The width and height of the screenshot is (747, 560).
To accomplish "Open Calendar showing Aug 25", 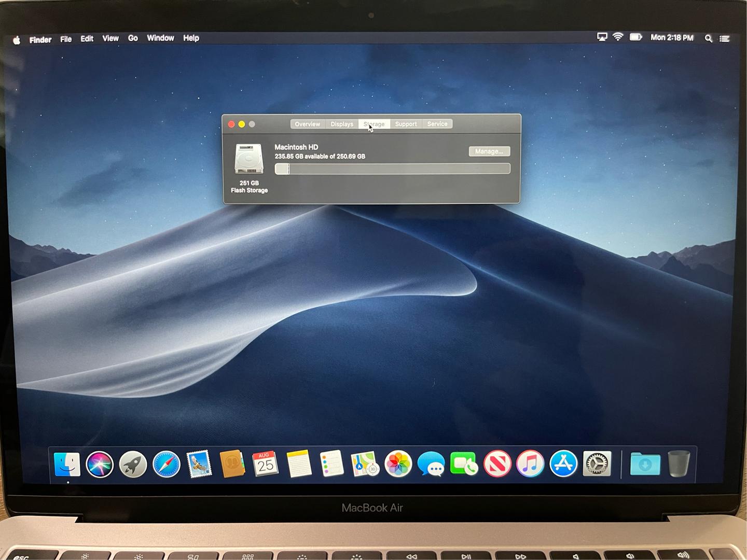I will 265,464.
